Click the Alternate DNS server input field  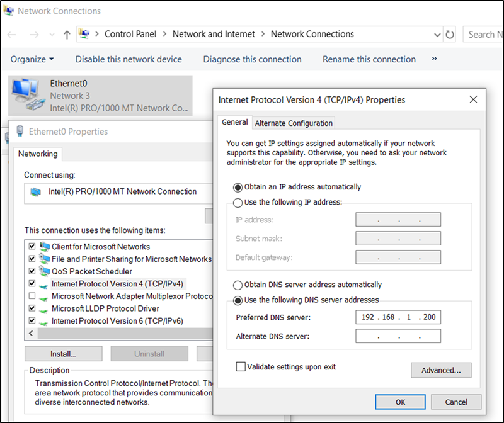(398, 336)
